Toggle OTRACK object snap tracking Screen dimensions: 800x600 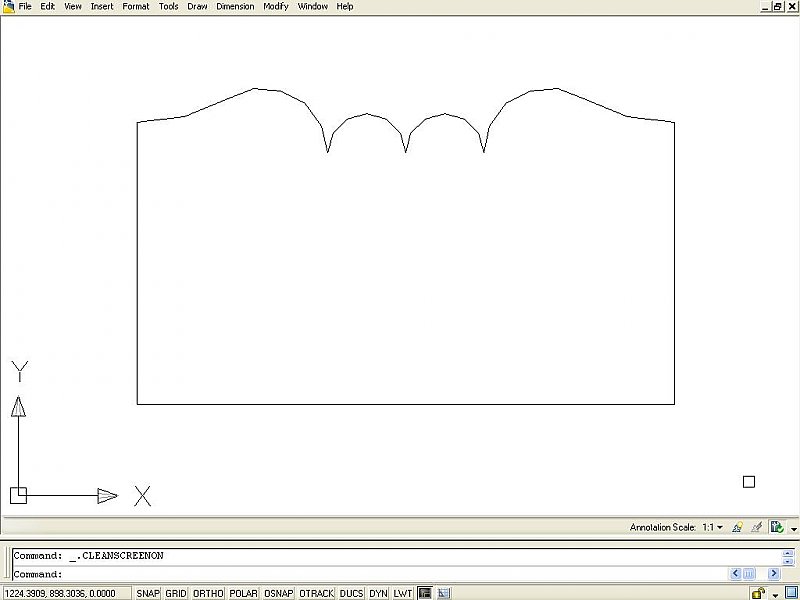pos(316,593)
